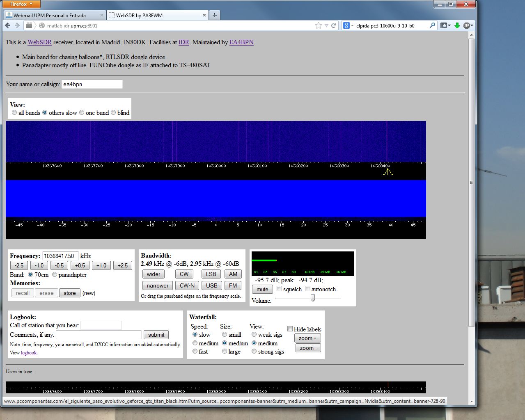Follow the EA4BPN link

tap(241, 42)
